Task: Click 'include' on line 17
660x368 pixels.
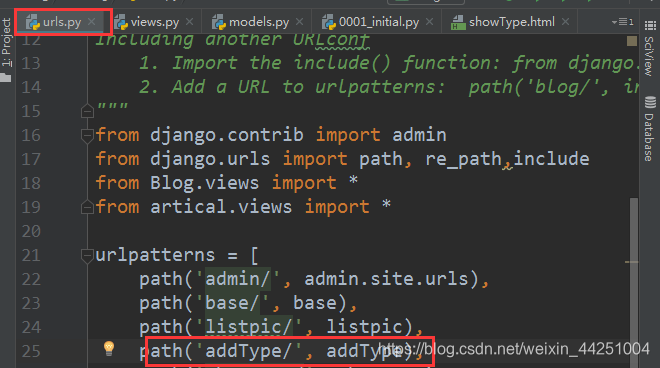Action: 551,159
